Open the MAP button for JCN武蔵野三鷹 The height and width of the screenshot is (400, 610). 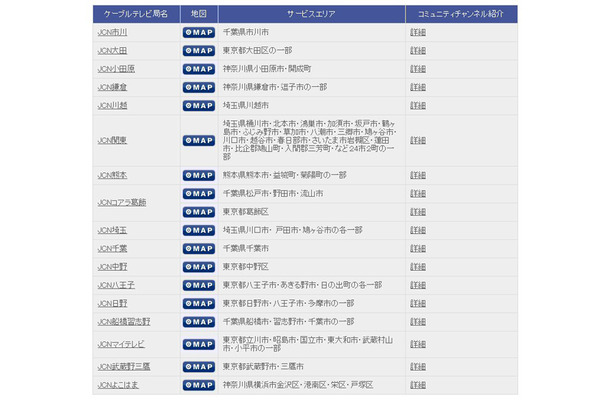point(198,367)
